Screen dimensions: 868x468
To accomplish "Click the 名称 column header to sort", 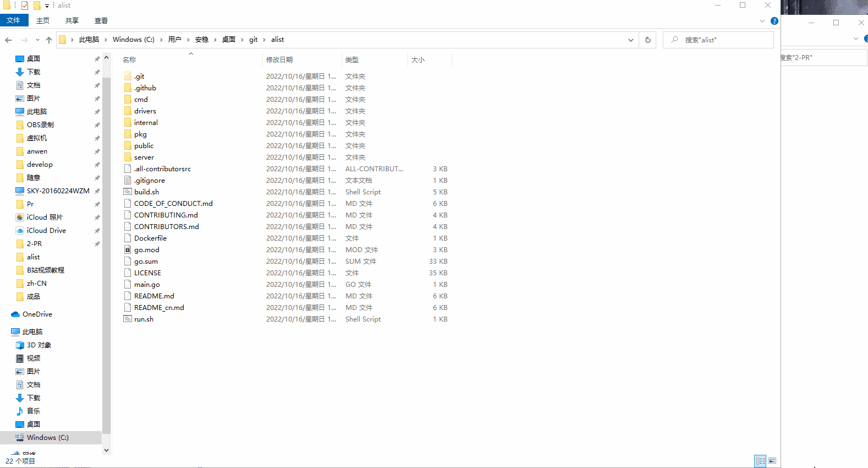I will pos(130,59).
